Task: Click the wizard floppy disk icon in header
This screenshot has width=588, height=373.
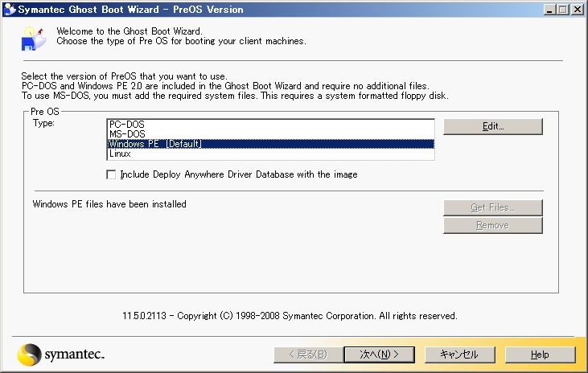Action: [31, 36]
